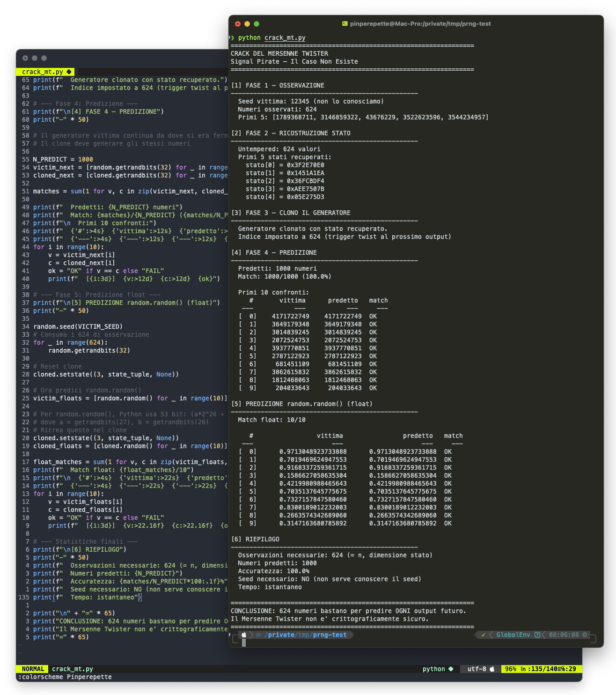Image resolution: width=616 pixels, height=695 pixels.
Task: Click the green checkmark in the right prompt
Action: pyautogui.click(x=483, y=635)
